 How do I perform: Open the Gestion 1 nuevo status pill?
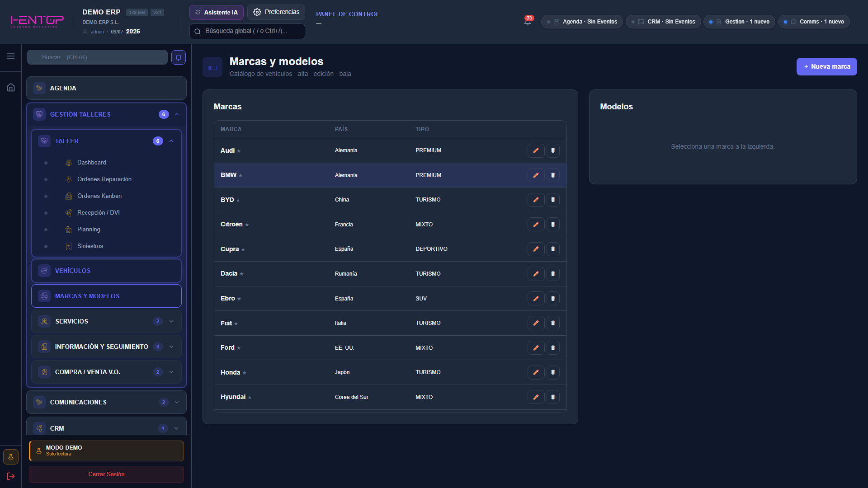tap(739, 22)
